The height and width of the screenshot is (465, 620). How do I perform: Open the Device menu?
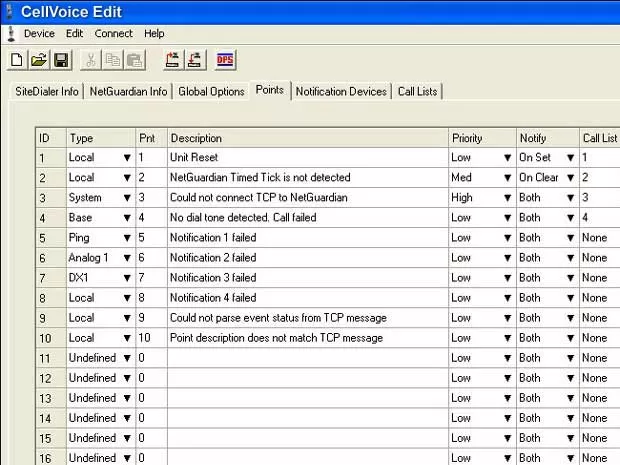[x=39, y=33]
